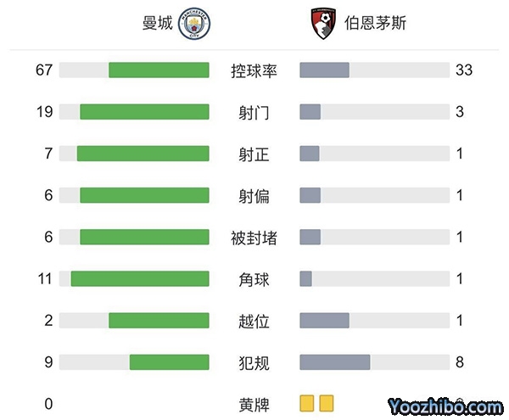
Task: Select the 射门 shots stat label
Action: [254, 112]
